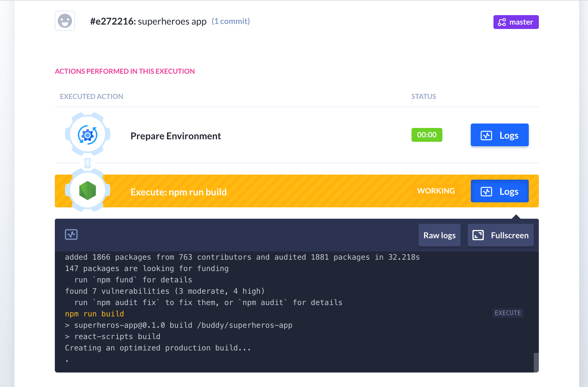Select the Prepare Environment action title
The width and height of the screenshot is (588, 387).
coord(176,136)
